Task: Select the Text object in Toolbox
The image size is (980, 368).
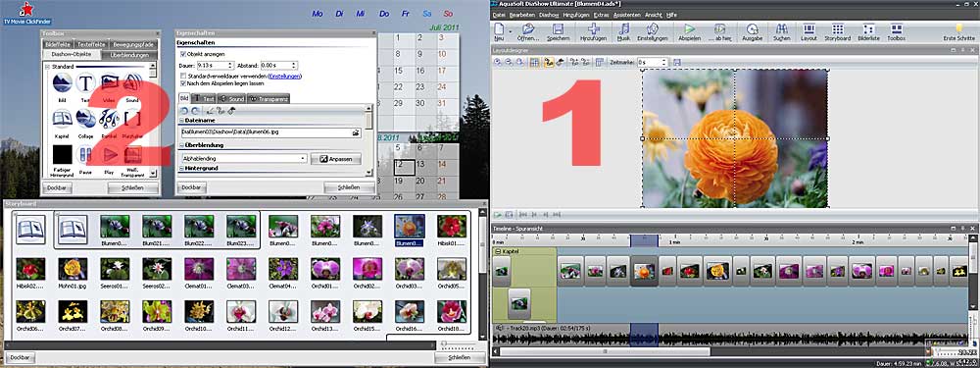Action: click(85, 83)
